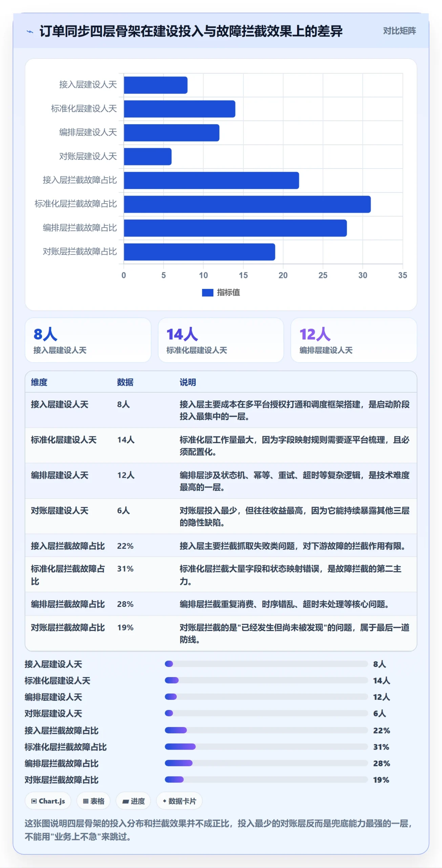This screenshot has width=442, height=868.
Task: Click the 6人 cell in the table
Action: [123, 510]
